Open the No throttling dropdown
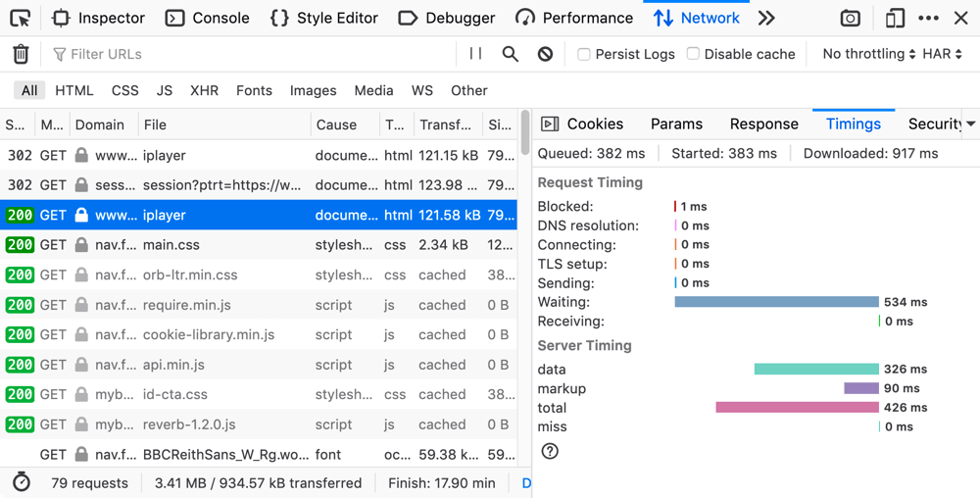Screen dimensions: 980x498 868,54
